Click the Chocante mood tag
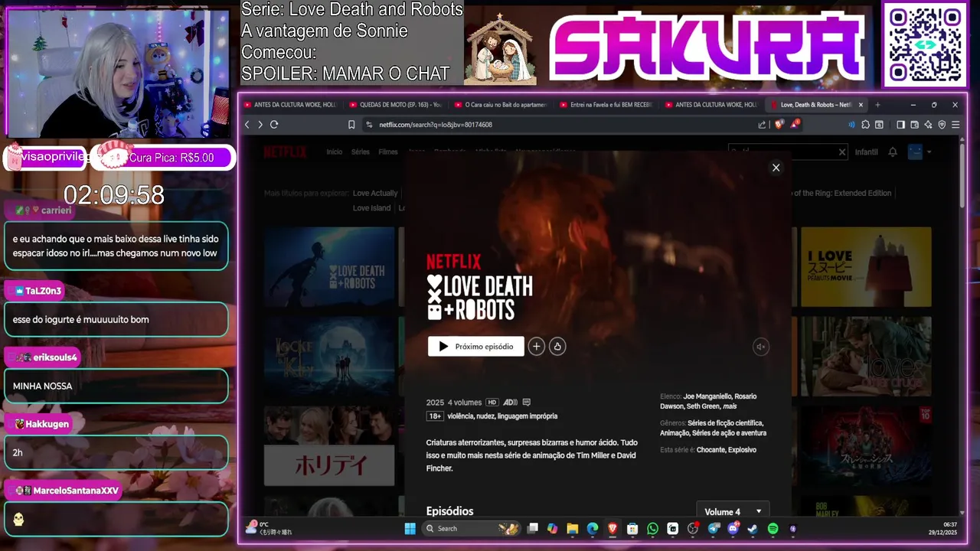 710,450
